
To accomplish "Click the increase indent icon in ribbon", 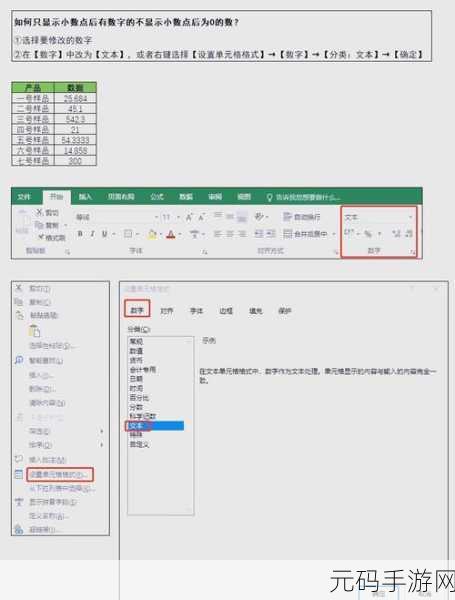I will (x=271, y=234).
